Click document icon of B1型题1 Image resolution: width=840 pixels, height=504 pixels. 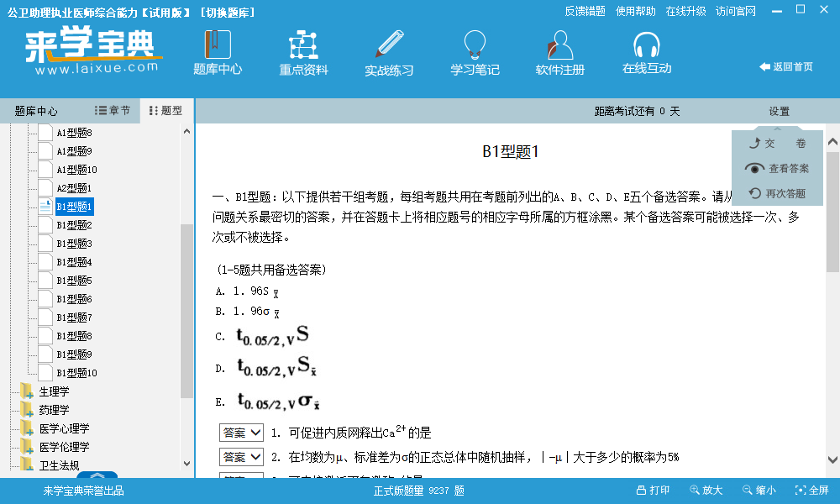click(x=45, y=206)
